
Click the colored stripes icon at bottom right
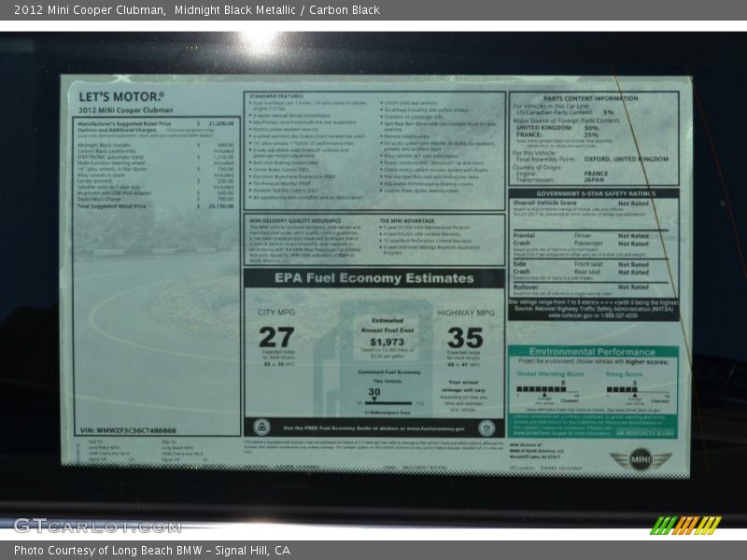pyautogui.click(x=685, y=525)
